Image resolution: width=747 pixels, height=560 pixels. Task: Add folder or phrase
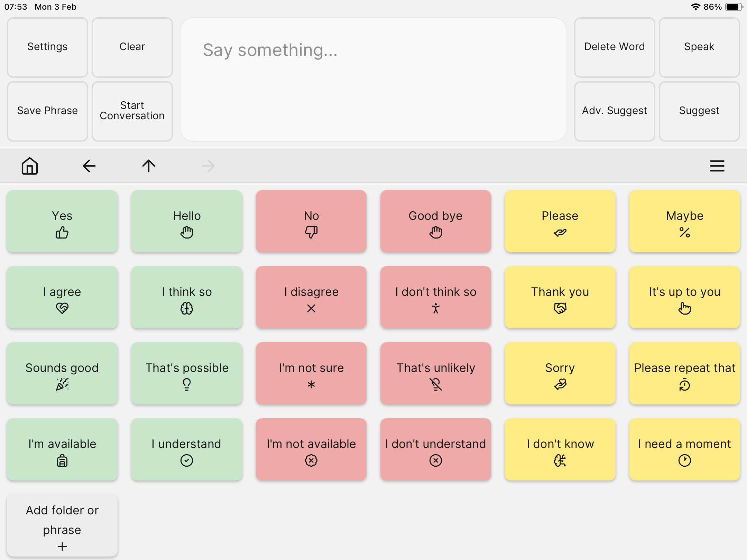point(62,525)
